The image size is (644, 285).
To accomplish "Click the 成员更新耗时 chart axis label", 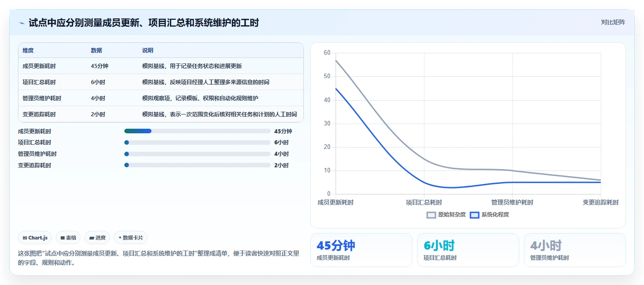I will pyautogui.click(x=336, y=202).
